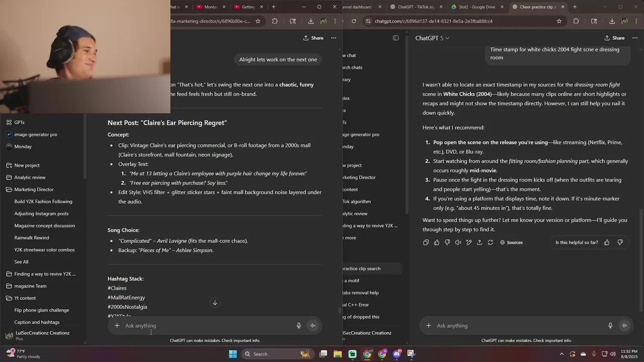Switch to 'Slot2 - Google Drive' tab
This screenshot has width=644, height=362.
[476, 7]
